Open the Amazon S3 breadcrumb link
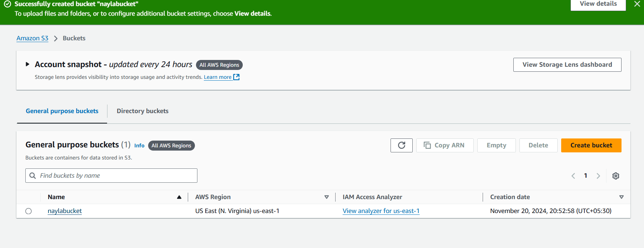The image size is (644, 248). 32,38
